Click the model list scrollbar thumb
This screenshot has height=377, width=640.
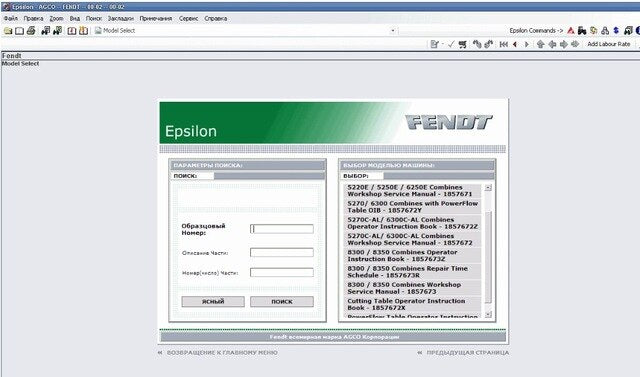tap(488, 257)
